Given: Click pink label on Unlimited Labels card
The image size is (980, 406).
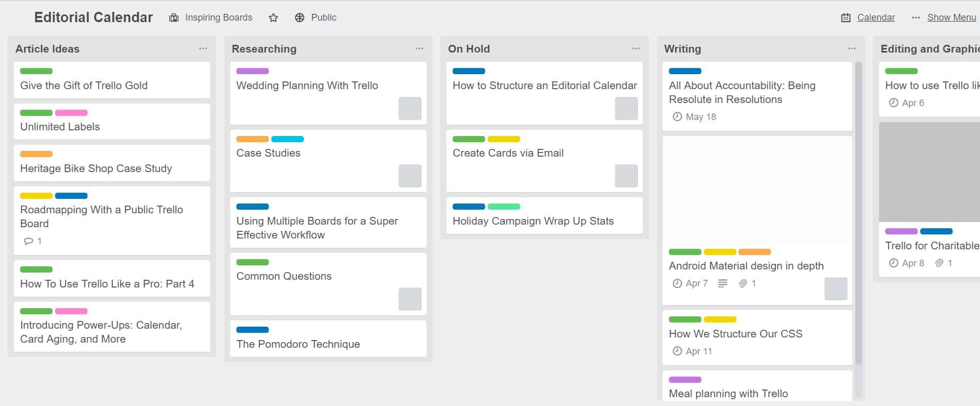Looking at the screenshot, I should [71, 113].
